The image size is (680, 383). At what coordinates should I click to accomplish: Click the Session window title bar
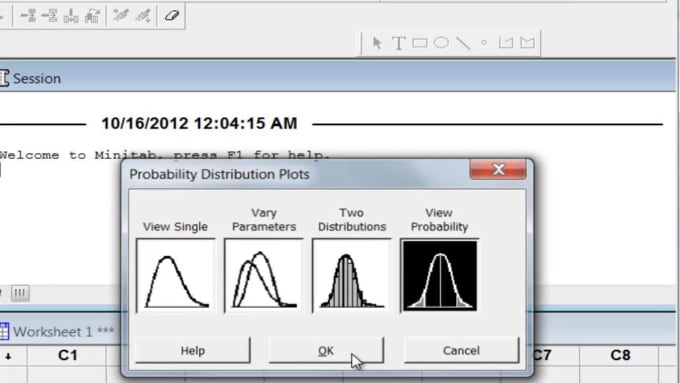(x=338, y=76)
